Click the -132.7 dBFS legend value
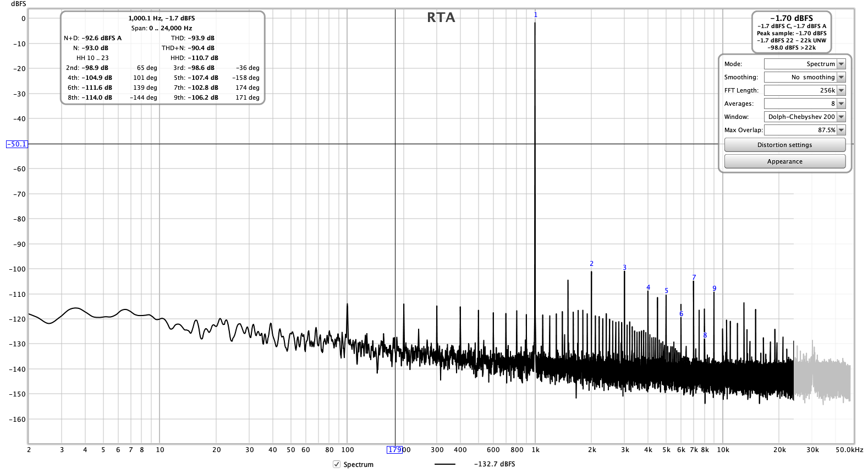868x473 pixels. [x=494, y=464]
